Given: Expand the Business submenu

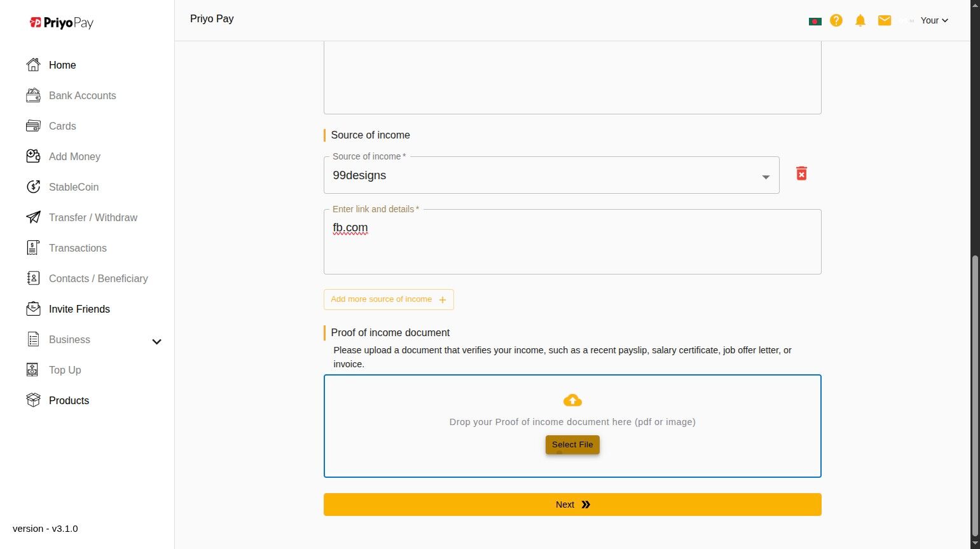Looking at the screenshot, I should (x=156, y=341).
